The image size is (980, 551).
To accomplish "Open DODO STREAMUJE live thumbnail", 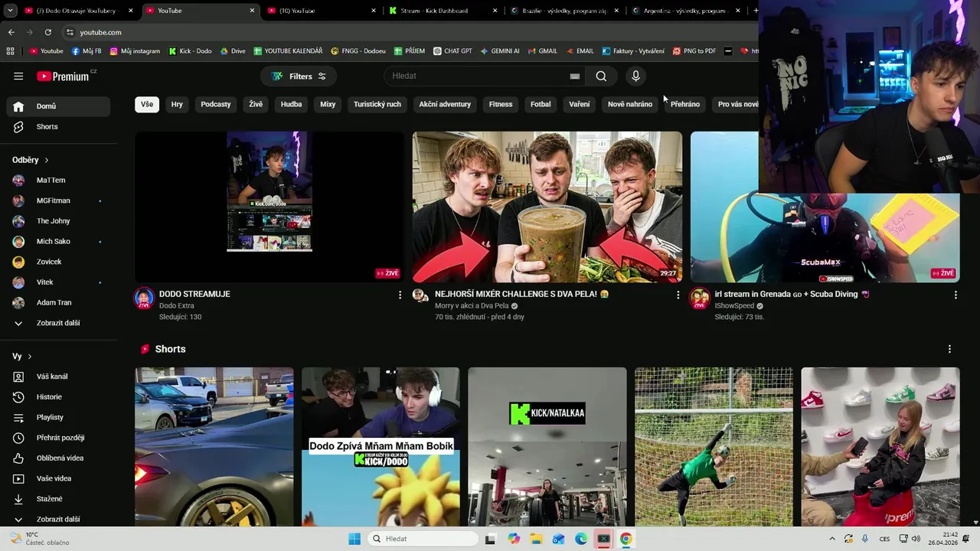I will point(269,207).
